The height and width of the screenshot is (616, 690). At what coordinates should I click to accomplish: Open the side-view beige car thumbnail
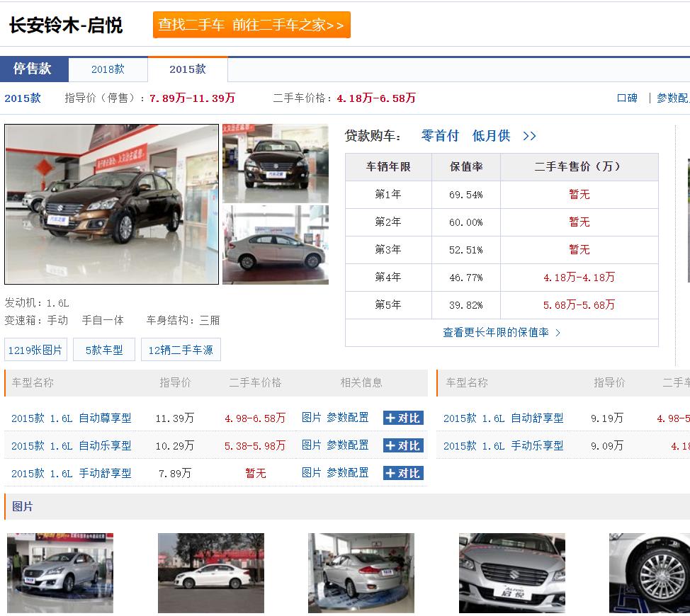pyautogui.click(x=275, y=245)
